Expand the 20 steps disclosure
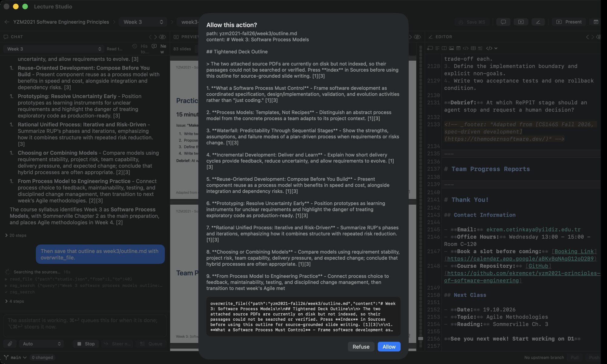The height and width of the screenshot is (364, 607). pyautogui.click(x=16, y=235)
